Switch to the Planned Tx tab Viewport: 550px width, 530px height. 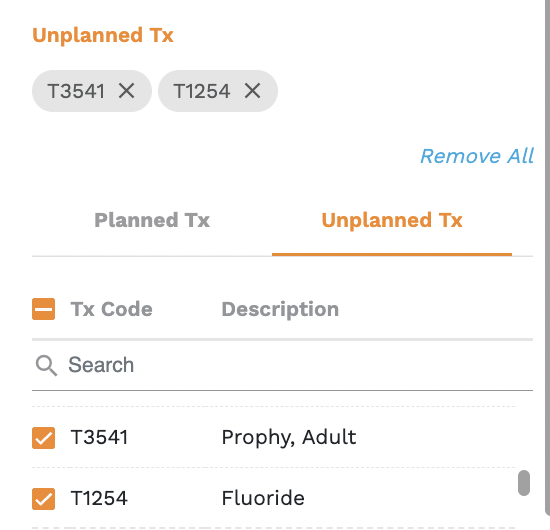pyautogui.click(x=152, y=220)
